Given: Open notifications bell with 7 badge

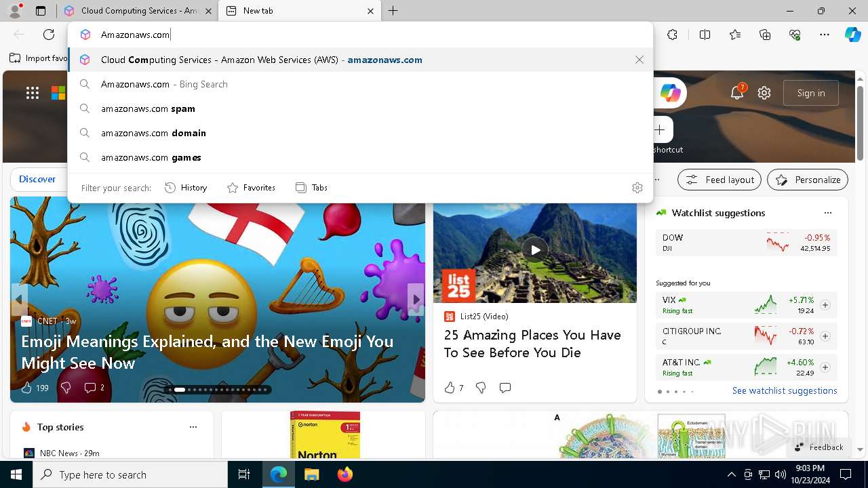Looking at the screenshot, I should pos(737,93).
